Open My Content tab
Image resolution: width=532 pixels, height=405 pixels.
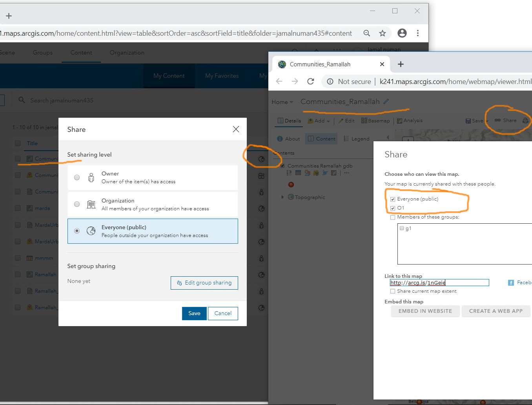point(169,76)
